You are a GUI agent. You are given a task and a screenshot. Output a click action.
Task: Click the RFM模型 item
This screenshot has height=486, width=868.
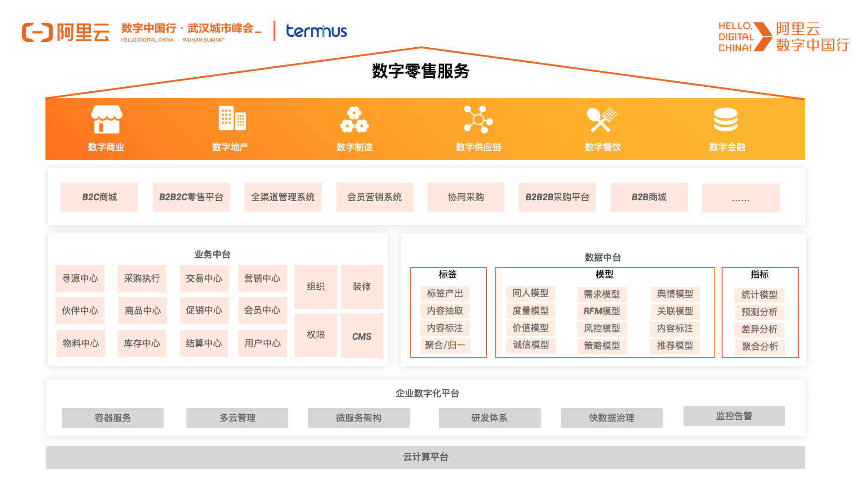point(602,312)
